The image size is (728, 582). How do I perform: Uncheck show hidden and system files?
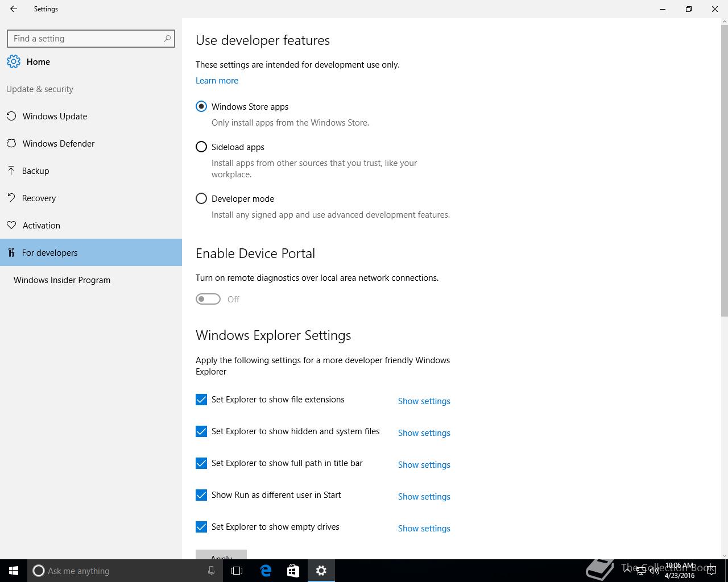click(x=201, y=431)
